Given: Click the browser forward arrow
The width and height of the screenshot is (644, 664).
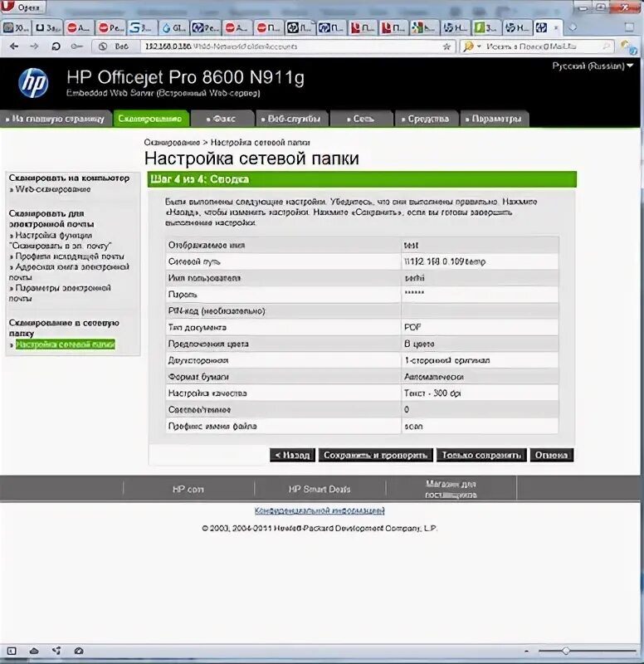Looking at the screenshot, I should click(x=34, y=46).
